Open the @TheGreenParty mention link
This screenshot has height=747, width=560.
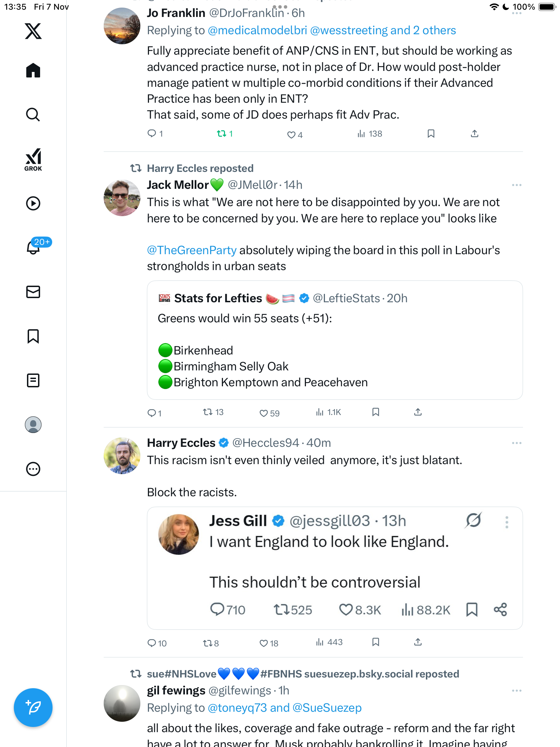[x=192, y=250]
